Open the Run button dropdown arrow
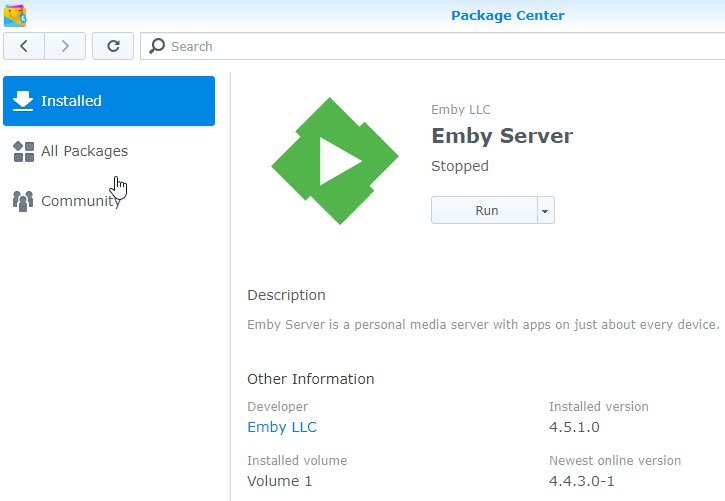Screen dimensions: 725x501 tap(545, 210)
